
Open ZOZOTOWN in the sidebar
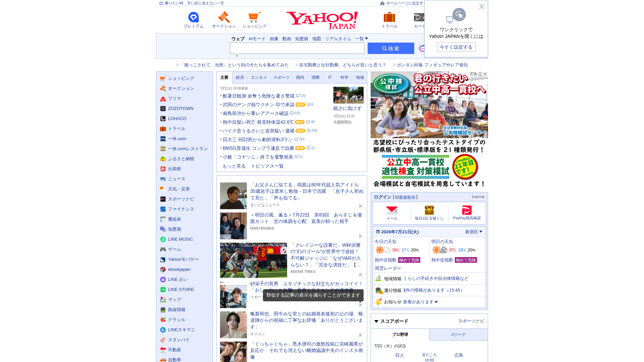click(x=180, y=109)
